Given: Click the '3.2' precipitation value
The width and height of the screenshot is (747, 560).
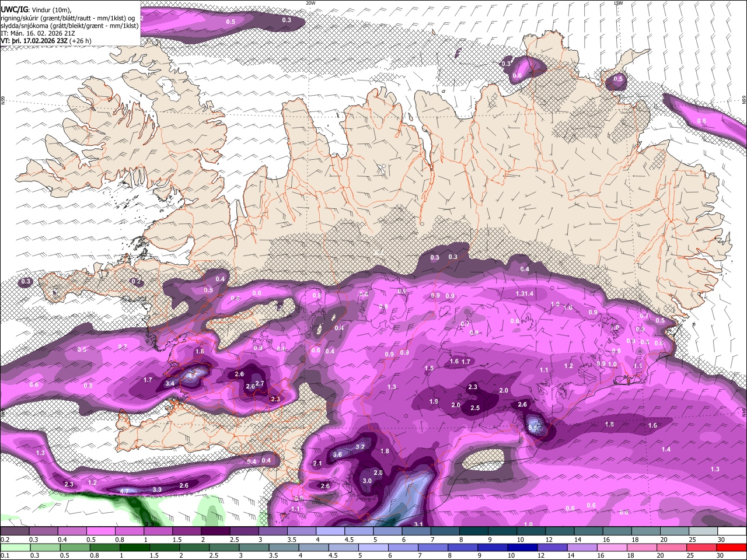Looking at the screenshot, I should [x=360, y=447].
